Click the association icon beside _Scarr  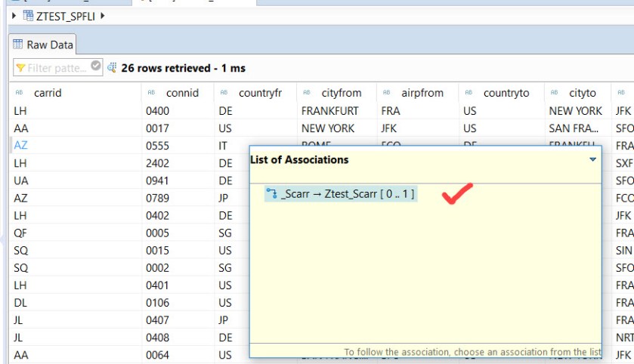272,193
